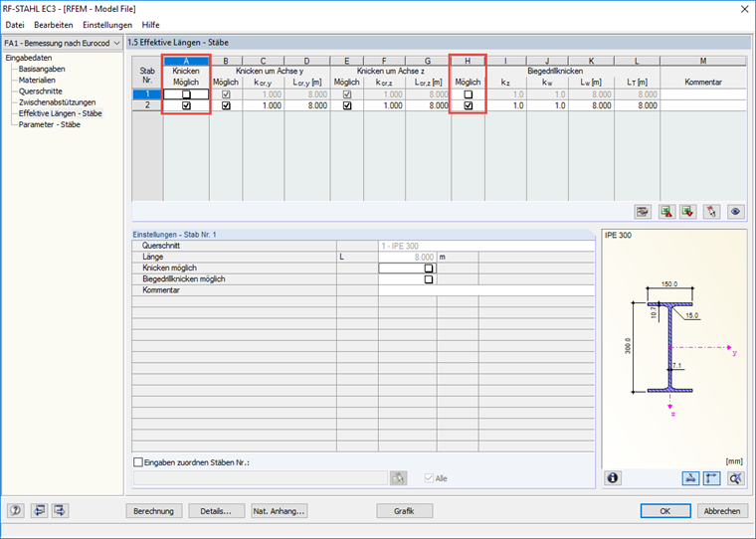
Task: Select 'Effektive Längen - Stäbe' in navigator
Action: pyautogui.click(x=61, y=113)
